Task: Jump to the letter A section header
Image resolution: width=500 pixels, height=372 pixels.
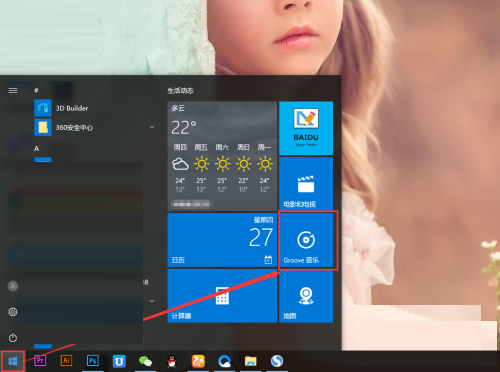Action: pos(37,149)
